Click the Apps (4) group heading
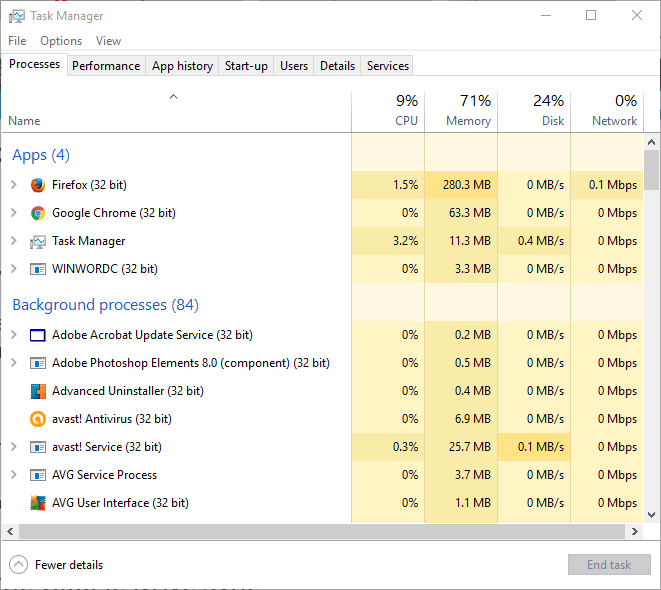This screenshot has width=661, height=590. point(41,155)
